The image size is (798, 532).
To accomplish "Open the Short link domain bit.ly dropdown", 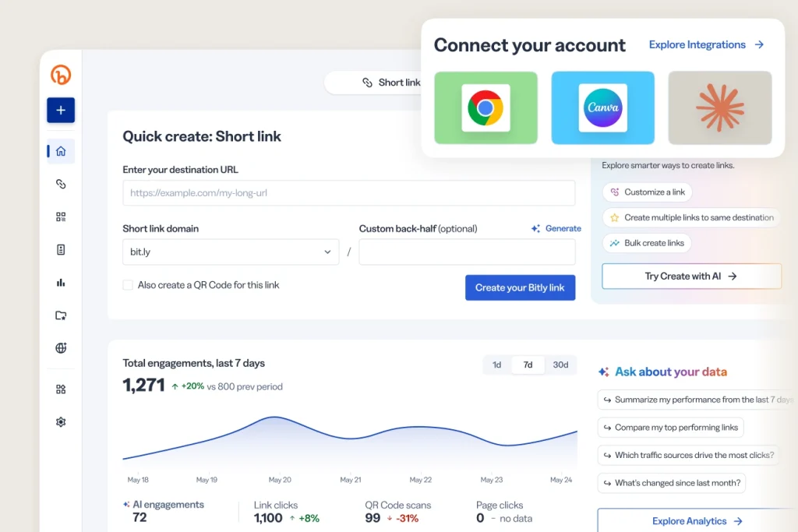I will [231, 252].
